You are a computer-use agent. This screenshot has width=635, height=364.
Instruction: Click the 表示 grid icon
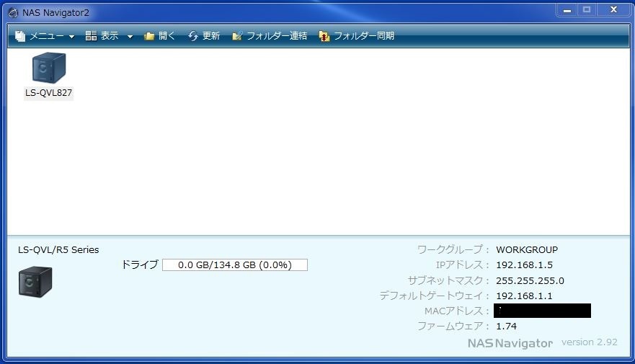coord(91,35)
